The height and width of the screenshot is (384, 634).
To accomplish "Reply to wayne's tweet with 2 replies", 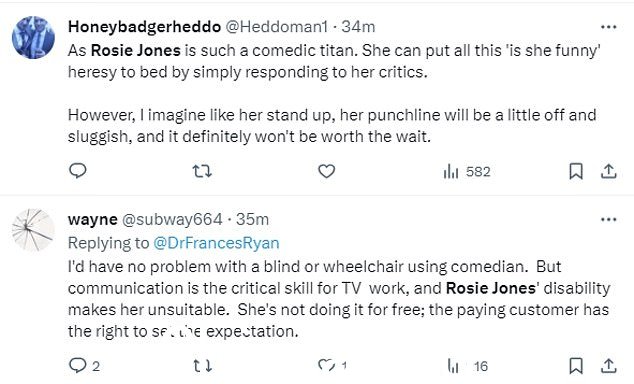I will [84, 366].
